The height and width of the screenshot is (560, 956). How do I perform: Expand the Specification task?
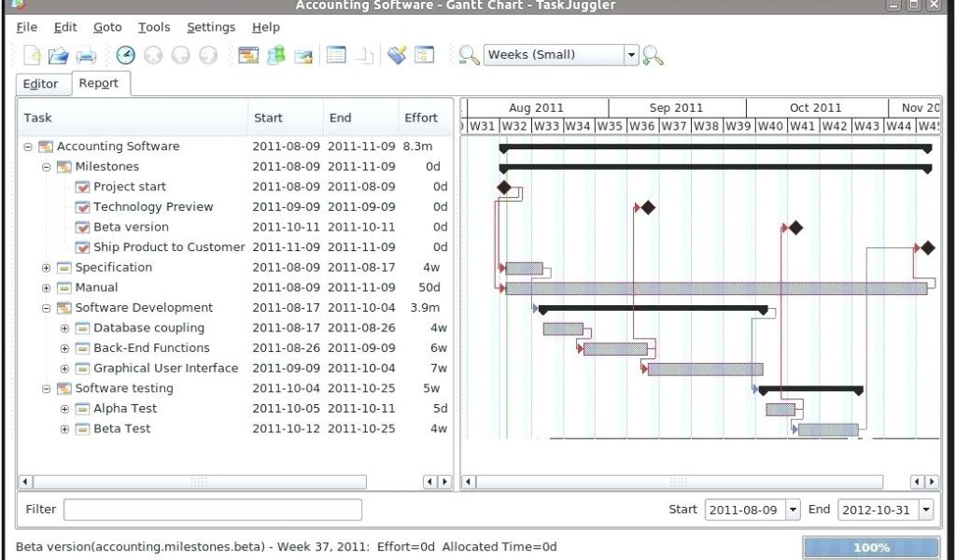(47, 268)
